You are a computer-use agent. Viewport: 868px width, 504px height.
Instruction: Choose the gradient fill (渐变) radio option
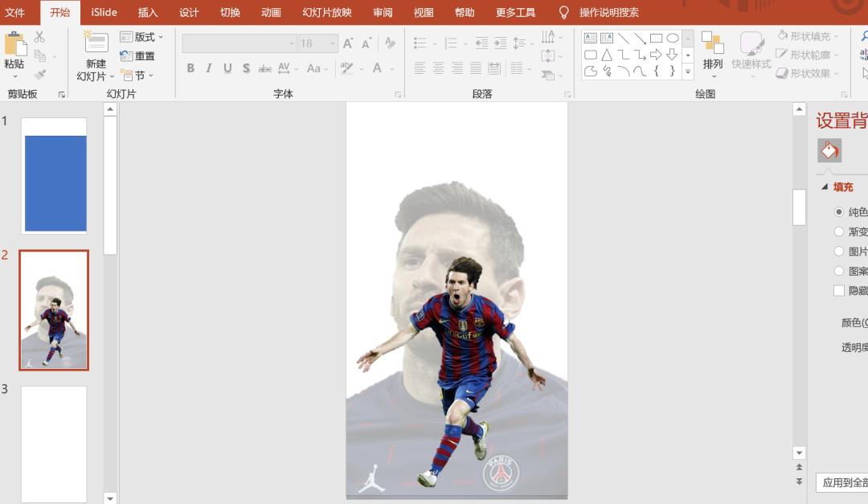839,232
